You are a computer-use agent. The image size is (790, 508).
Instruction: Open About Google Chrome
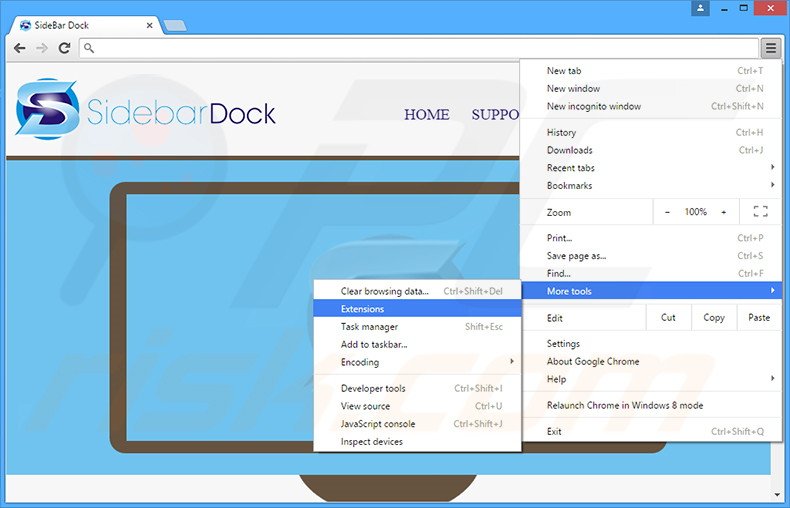point(651,361)
